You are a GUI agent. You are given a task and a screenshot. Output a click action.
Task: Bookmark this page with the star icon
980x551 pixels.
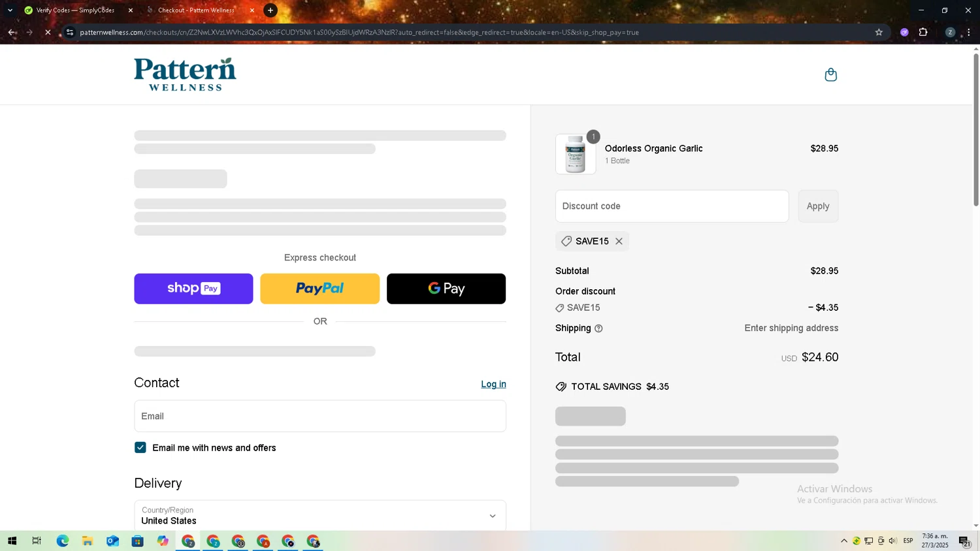pyautogui.click(x=879, y=32)
